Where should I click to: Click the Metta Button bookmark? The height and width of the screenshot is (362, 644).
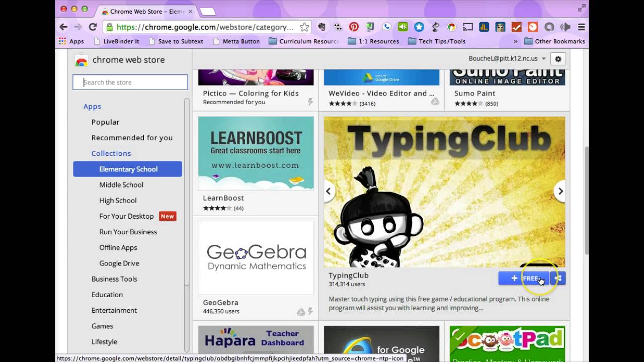pyautogui.click(x=236, y=41)
